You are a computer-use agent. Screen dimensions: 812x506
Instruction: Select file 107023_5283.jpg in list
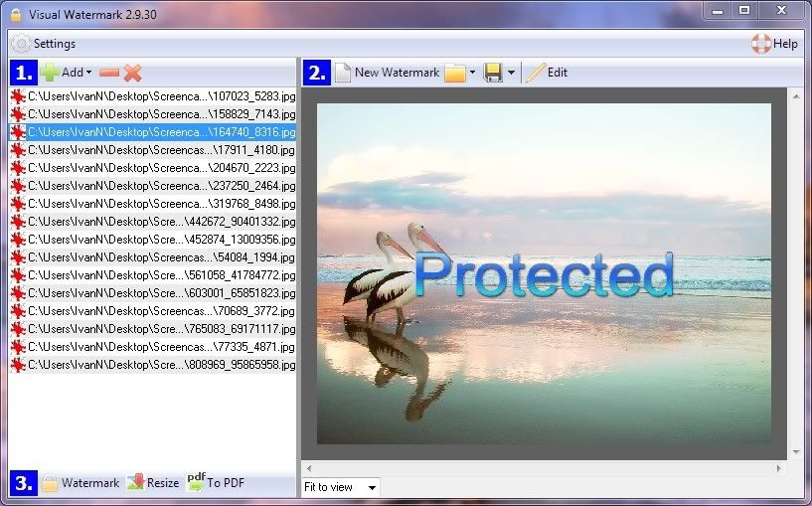coord(153,96)
